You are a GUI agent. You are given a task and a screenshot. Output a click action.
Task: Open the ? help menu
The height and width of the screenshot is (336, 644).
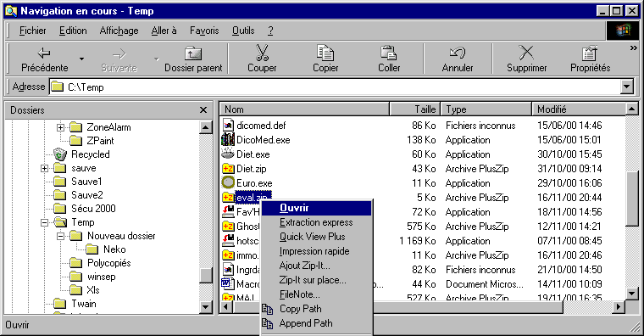(270, 31)
